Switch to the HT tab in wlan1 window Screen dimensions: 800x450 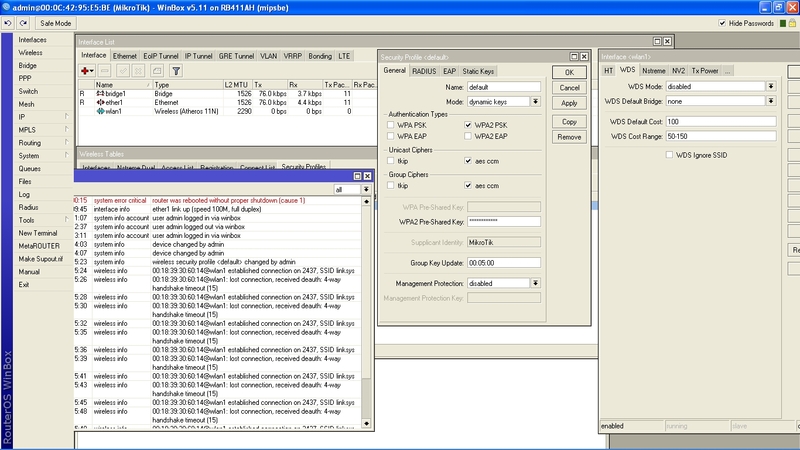click(609, 71)
